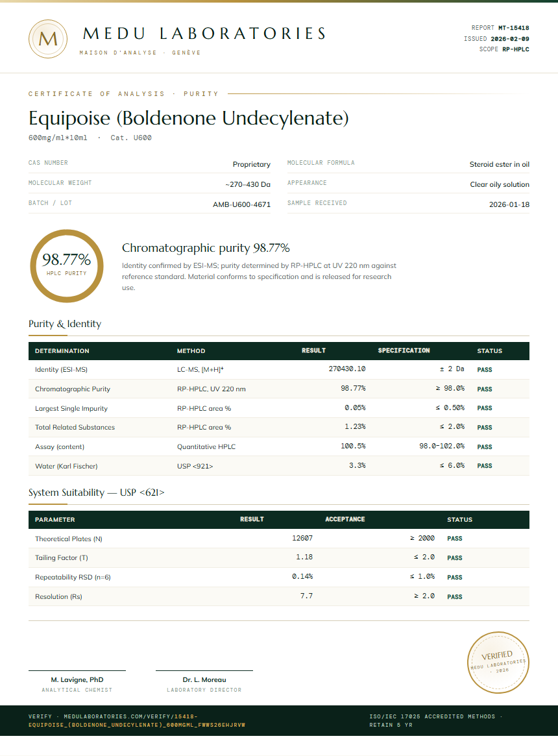Select the assay result 100.5%
Image resolution: width=558 pixels, height=756 pixels.
[354, 446]
